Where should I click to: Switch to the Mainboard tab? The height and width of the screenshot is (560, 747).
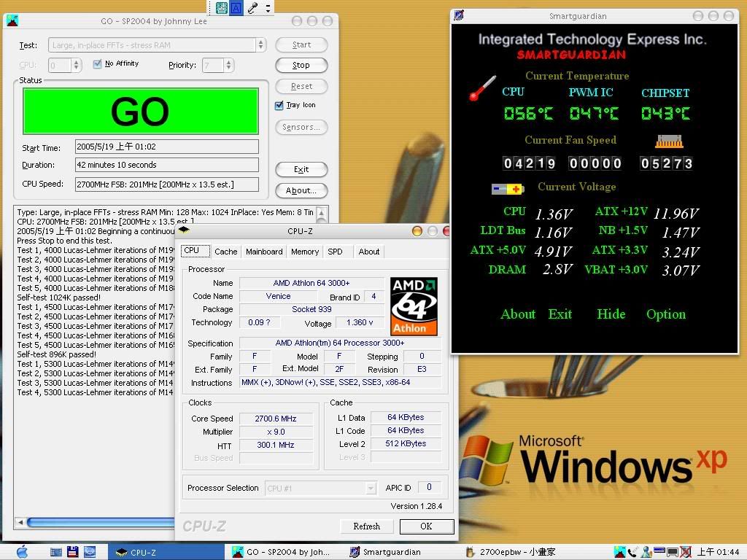(264, 252)
